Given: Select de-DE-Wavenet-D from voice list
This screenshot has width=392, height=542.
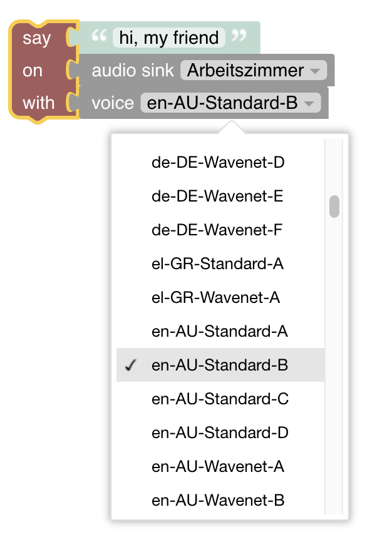Looking at the screenshot, I should tap(218, 163).
